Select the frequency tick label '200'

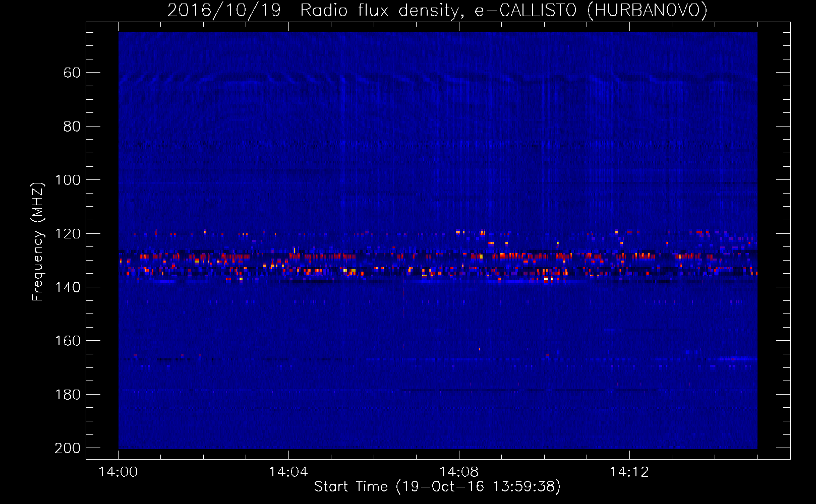pyautogui.click(x=68, y=448)
